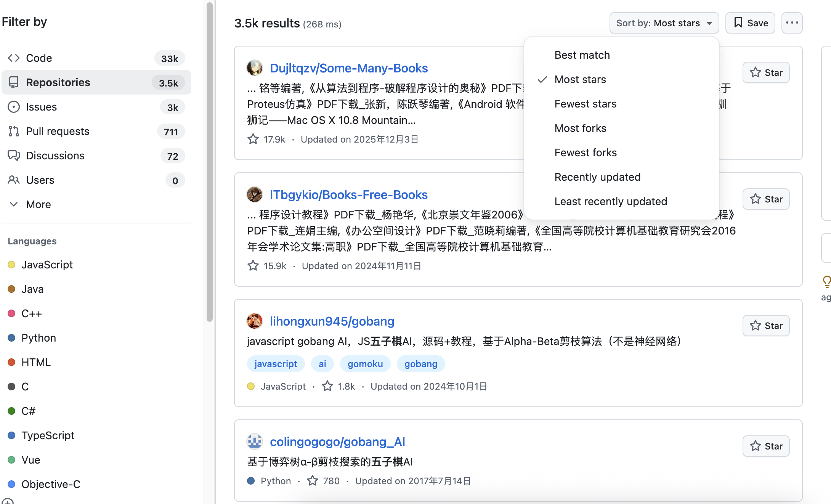Screen dimensions: 831x504
Task: Choose Fewest forks sort option
Action: tap(622, 152)
